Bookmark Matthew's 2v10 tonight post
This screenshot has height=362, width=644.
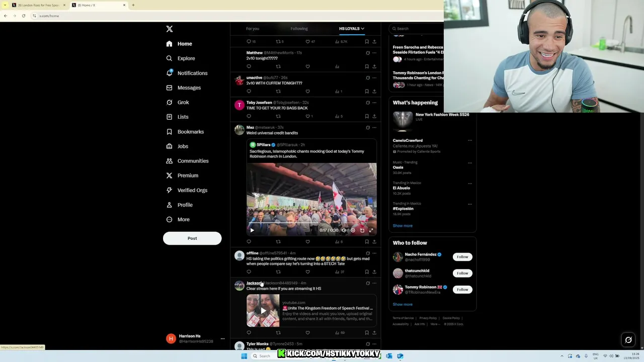(x=367, y=66)
